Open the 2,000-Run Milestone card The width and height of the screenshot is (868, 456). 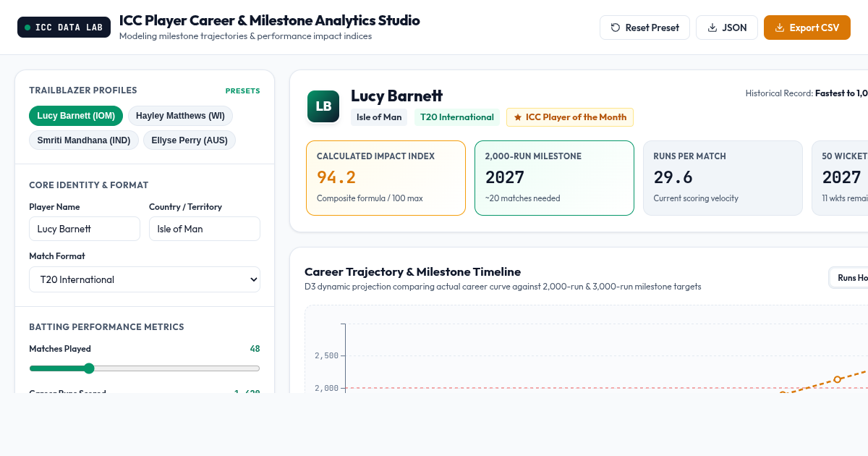pos(554,178)
